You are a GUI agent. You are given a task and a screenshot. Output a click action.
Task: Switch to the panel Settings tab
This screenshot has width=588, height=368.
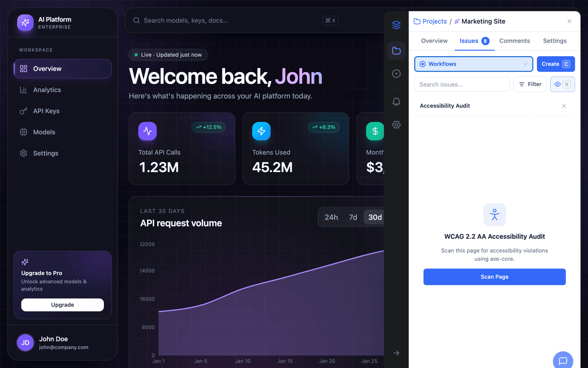[555, 41]
